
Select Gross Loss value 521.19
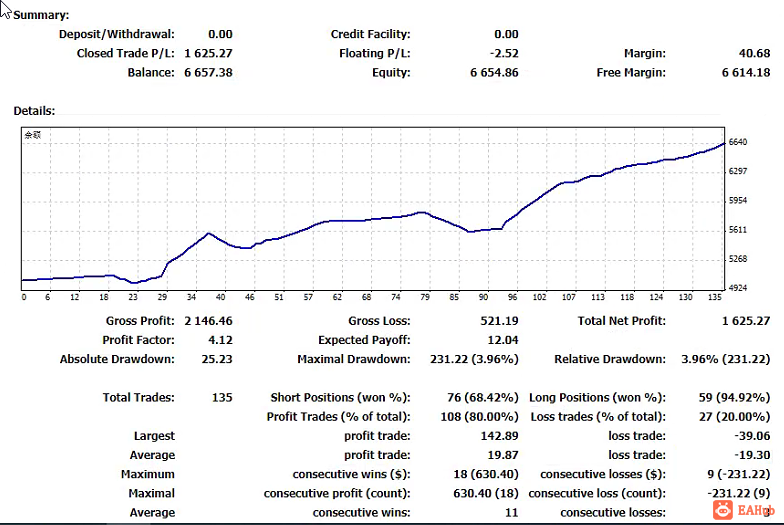(499, 320)
